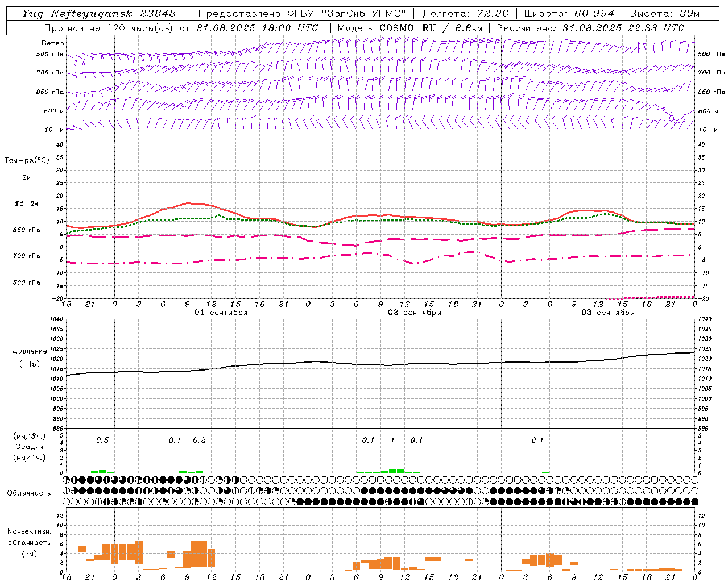The width and height of the screenshot is (728, 582).
Task: Click the (мм/3ч.) precipitation unit label
Action: point(30,436)
